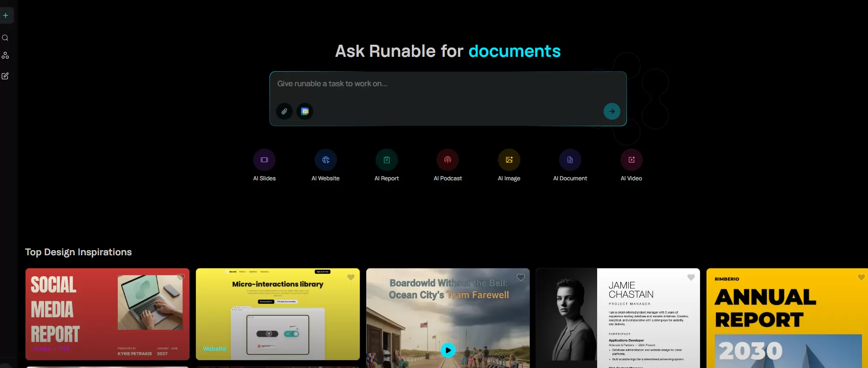Click the AI Image label
Screen dimensions: 868x368
pyautogui.click(x=509, y=178)
